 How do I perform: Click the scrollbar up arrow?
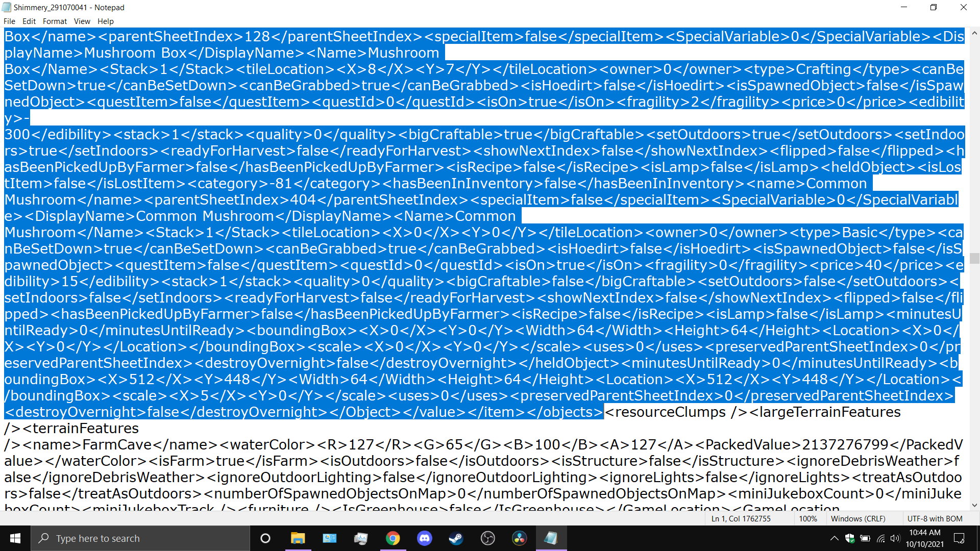[974, 33]
